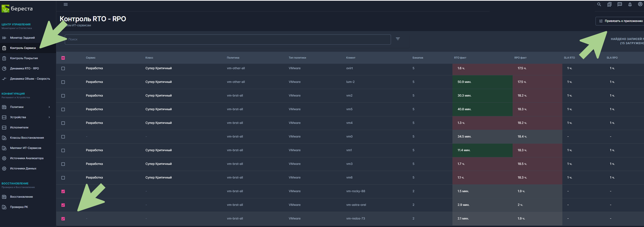Screen dimensions: 644x227
Task: Go to Динамика RTO - RPO page
Action: point(24,69)
